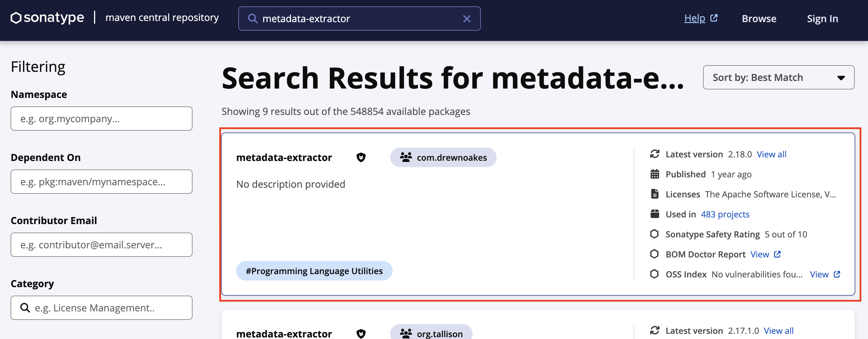Focus the Contributor Email filter field
Image resolution: width=868 pixels, height=339 pixels.
pyautogui.click(x=102, y=245)
